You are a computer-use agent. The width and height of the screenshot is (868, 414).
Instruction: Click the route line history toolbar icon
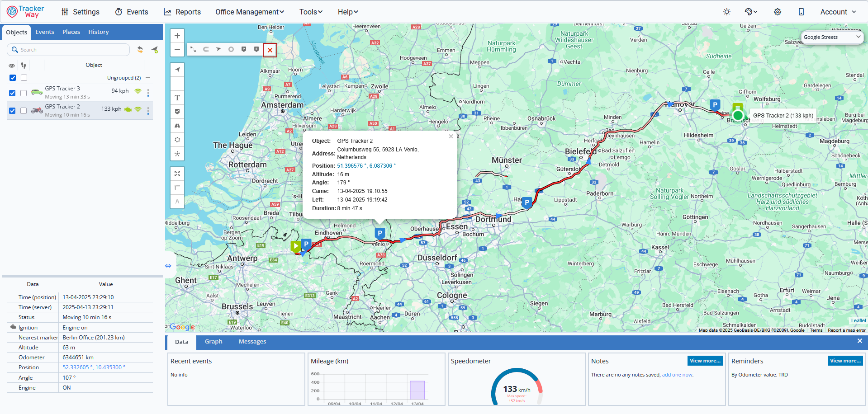pyautogui.click(x=193, y=49)
